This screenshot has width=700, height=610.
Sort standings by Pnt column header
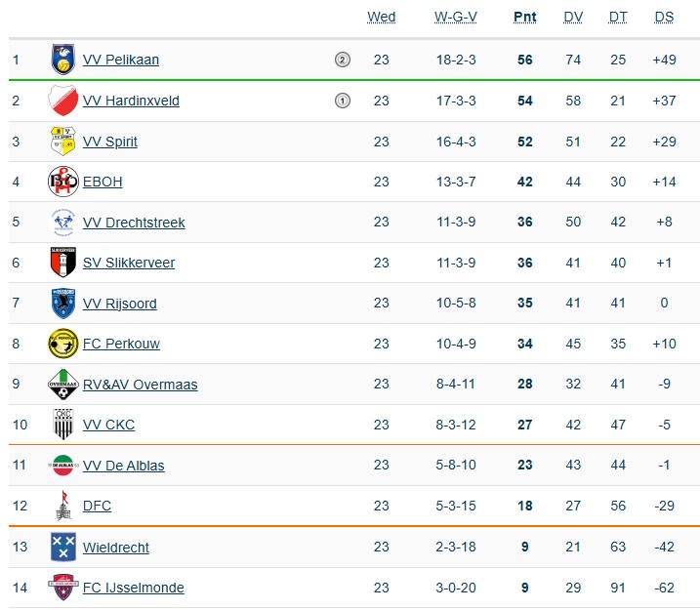tap(525, 17)
